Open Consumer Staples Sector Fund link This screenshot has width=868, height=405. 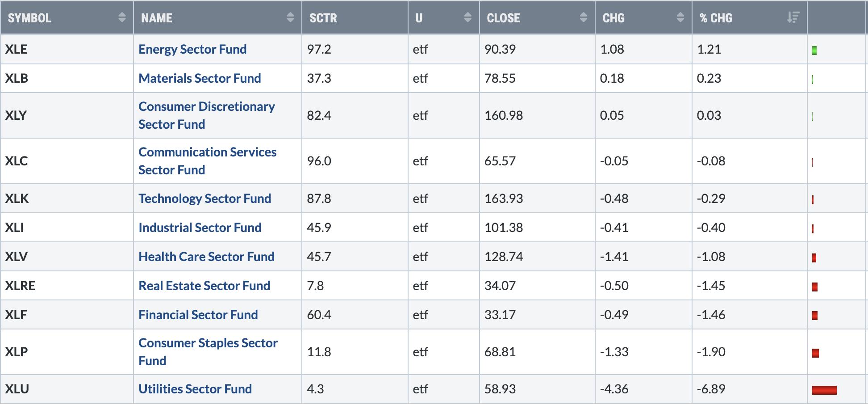208,352
